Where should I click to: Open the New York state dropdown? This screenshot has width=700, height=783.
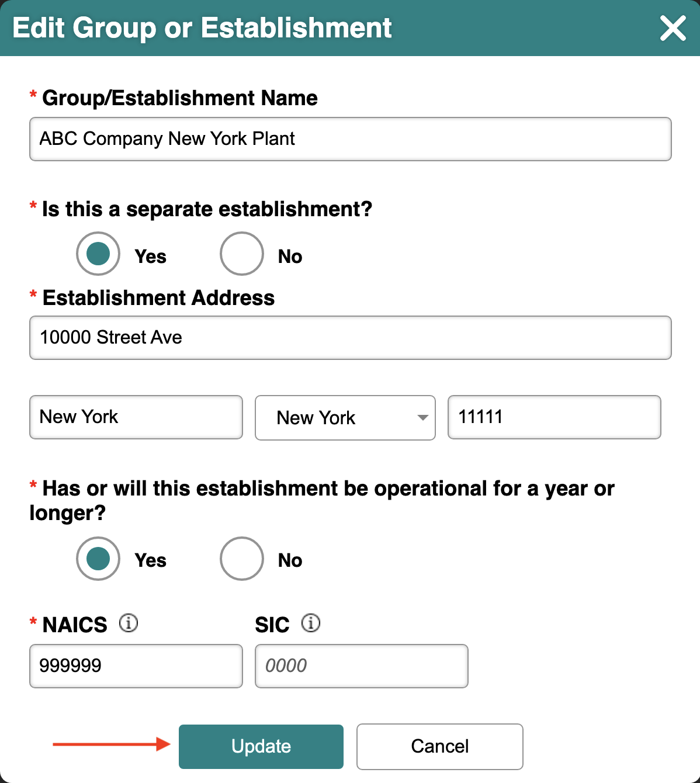(x=345, y=418)
